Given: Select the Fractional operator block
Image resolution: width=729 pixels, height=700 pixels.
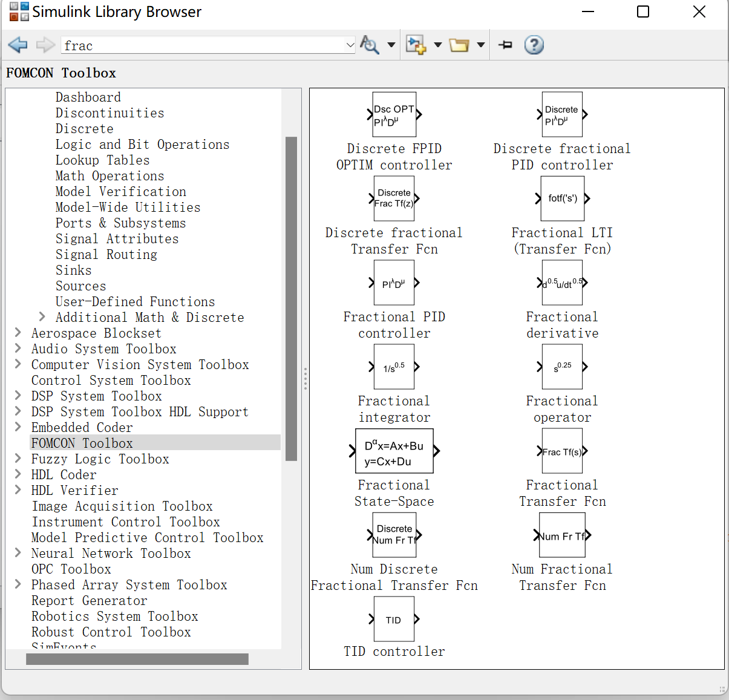Looking at the screenshot, I should pyautogui.click(x=562, y=367).
